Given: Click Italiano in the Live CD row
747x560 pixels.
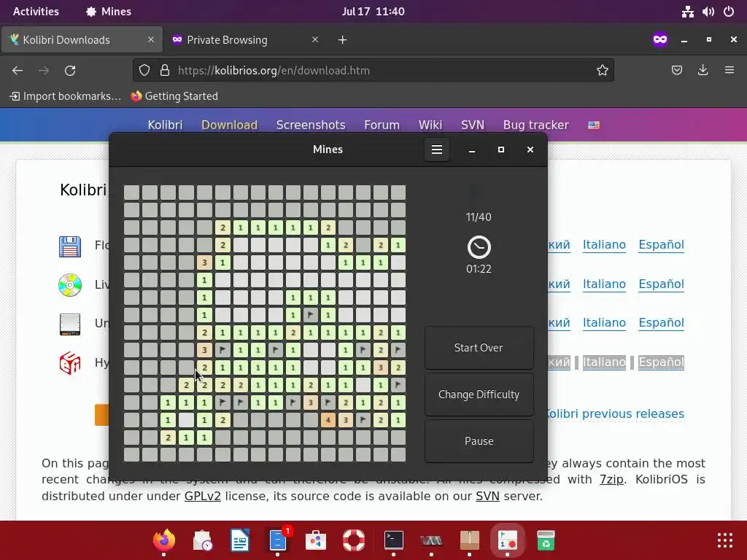Looking at the screenshot, I should click(604, 284).
